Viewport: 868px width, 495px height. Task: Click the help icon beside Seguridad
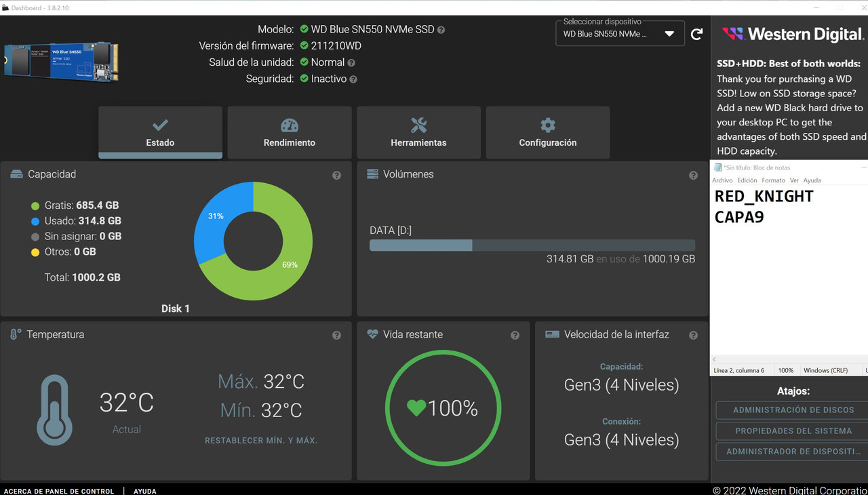(x=353, y=79)
